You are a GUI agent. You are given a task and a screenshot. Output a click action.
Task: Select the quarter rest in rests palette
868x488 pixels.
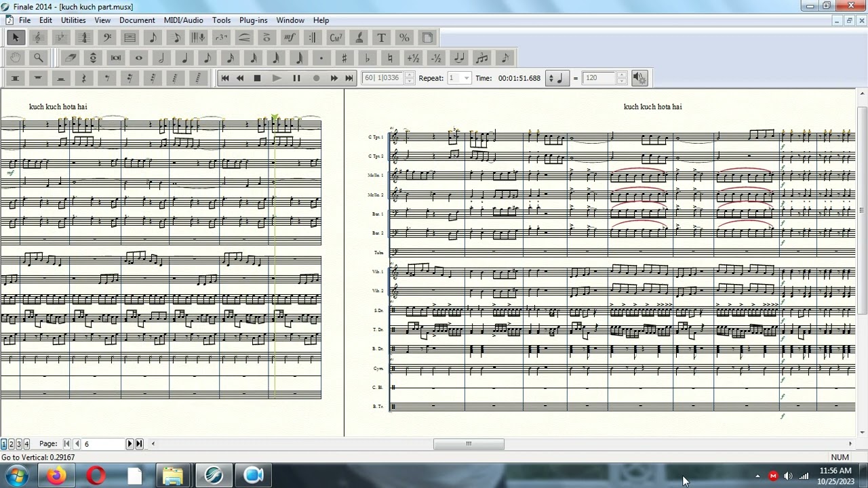84,78
